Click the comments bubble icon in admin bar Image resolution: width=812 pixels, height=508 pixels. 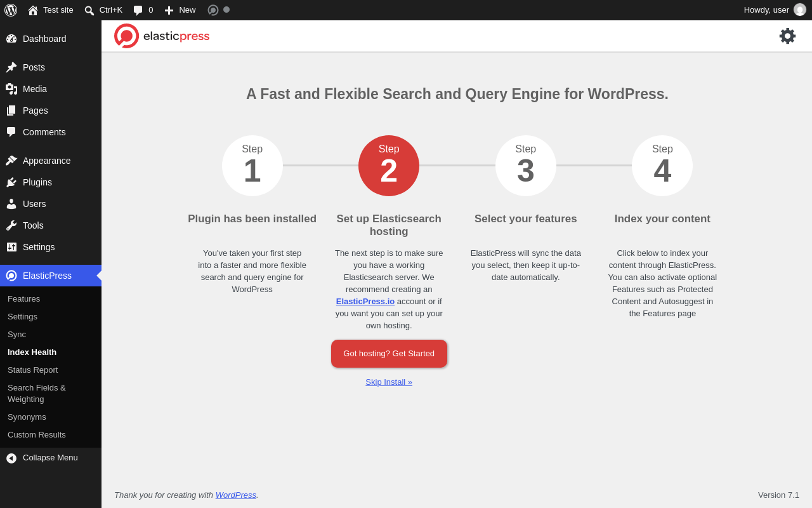pyautogui.click(x=138, y=10)
